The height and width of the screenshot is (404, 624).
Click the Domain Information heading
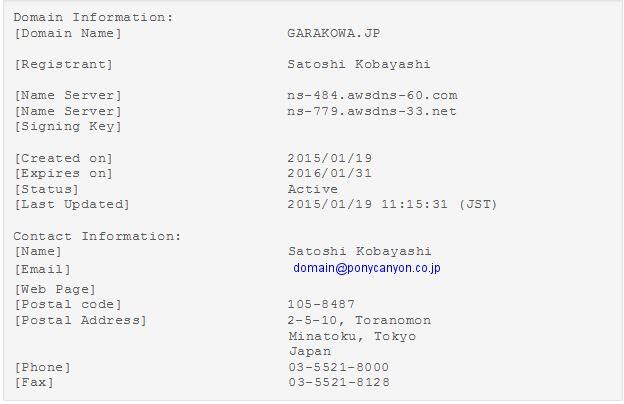pos(94,17)
